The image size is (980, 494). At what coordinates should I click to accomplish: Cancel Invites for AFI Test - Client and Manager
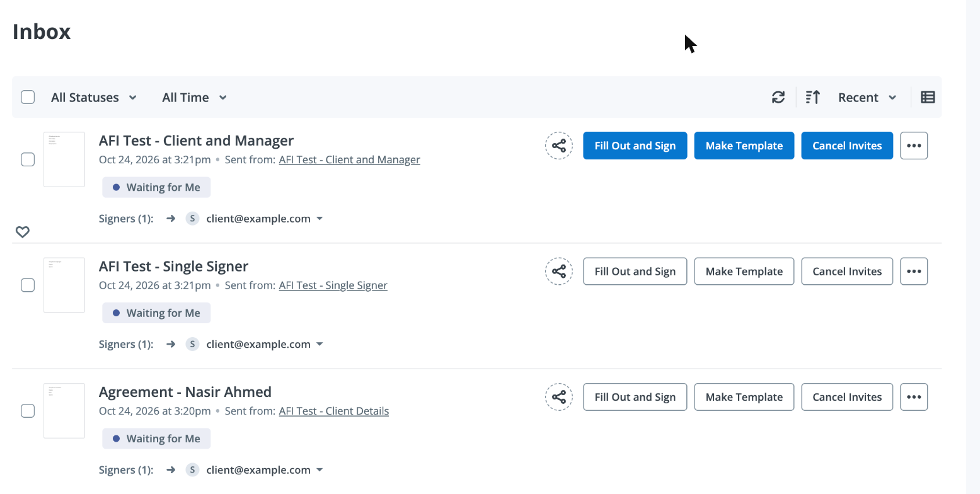[x=847, y=146]
